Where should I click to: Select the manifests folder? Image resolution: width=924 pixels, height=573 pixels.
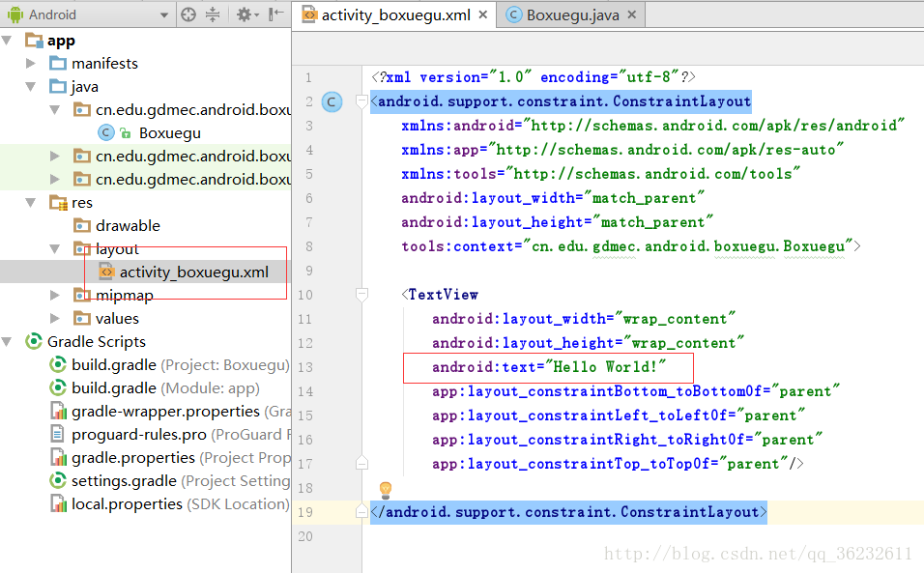[x=105, y=63]
